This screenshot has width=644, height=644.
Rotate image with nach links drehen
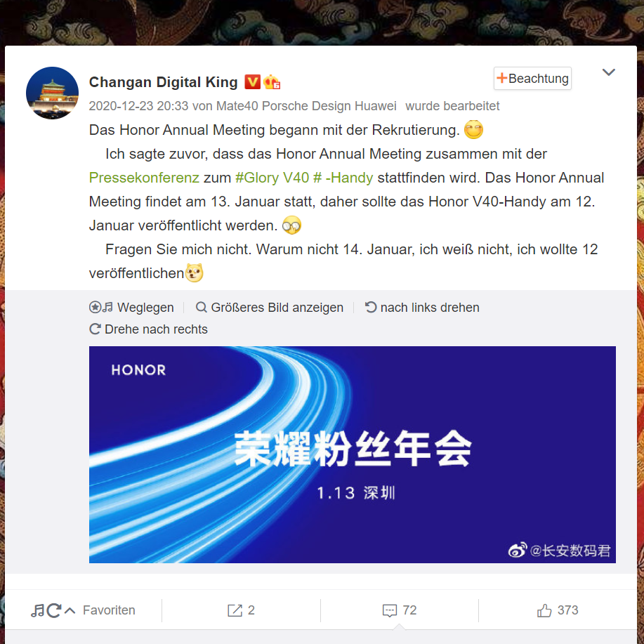point(422,307)
